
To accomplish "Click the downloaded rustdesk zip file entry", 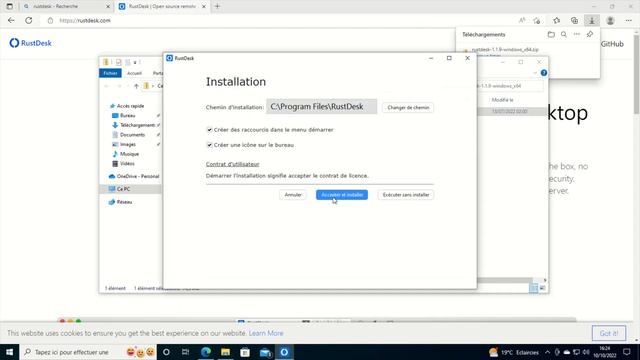I will coord(505,50).
